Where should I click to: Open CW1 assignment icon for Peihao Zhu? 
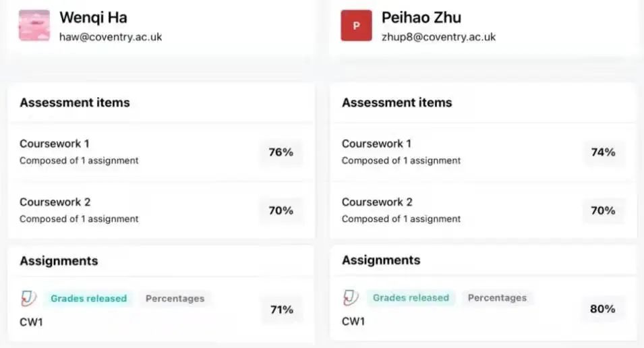tap(351, 297)
